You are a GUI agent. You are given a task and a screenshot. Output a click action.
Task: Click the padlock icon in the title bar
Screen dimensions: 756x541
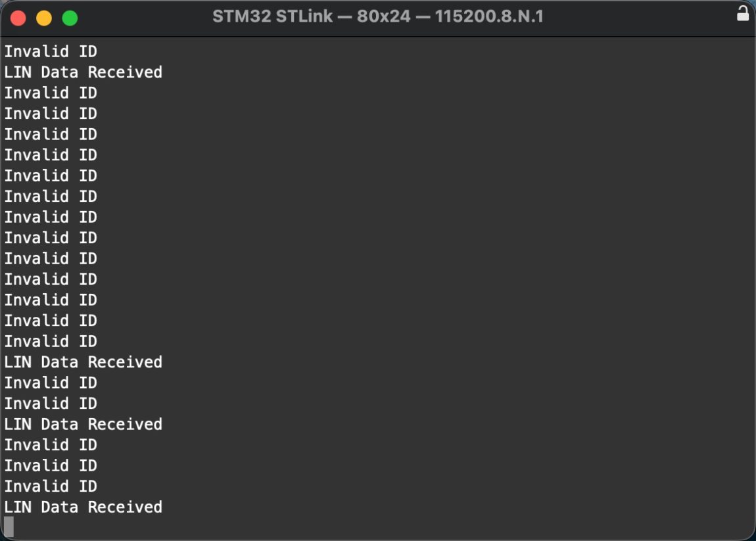pos(743,14)
